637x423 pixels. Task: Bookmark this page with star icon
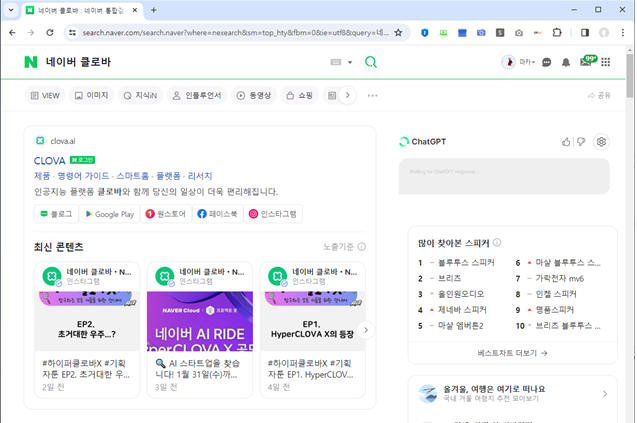399,33
